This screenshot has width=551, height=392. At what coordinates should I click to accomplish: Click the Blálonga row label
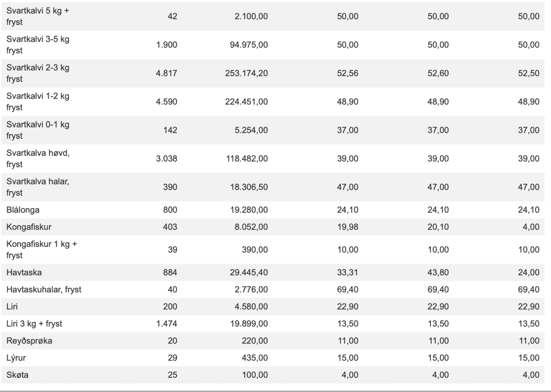click(x=23, y=210)
